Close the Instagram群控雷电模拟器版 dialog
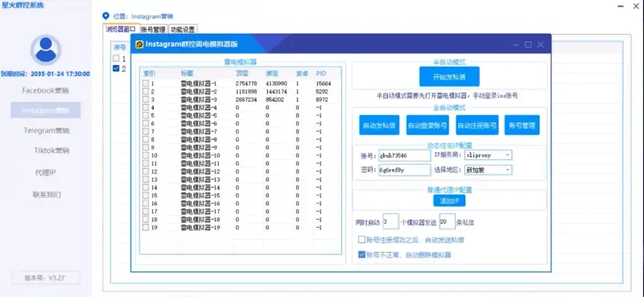This screenshot has height=297, width=644. coord(541,44)
